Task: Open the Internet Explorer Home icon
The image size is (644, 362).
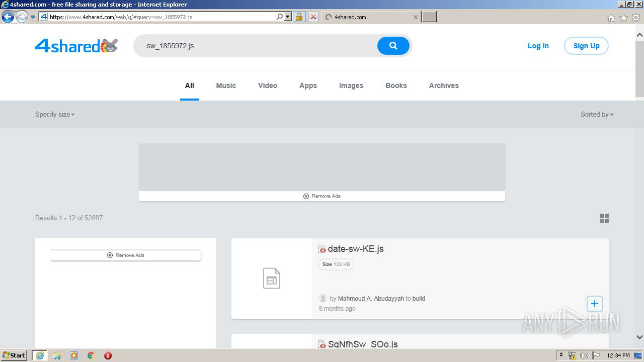Action: coord(611,18)
